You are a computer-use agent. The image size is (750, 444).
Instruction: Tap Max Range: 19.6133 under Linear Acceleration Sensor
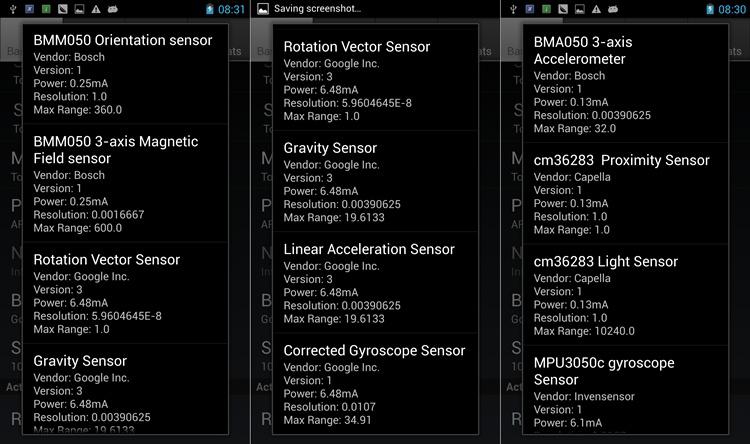pos(334,319)
